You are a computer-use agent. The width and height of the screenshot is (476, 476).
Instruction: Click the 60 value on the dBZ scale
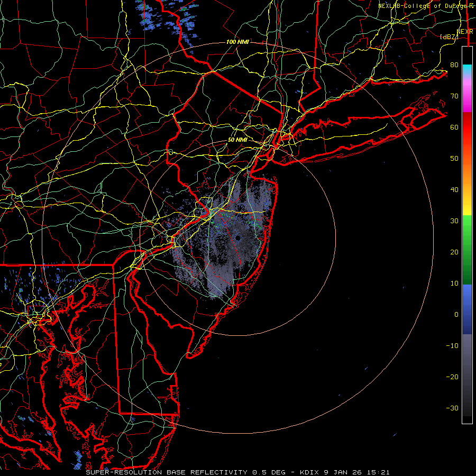click(x=454, y=127)
